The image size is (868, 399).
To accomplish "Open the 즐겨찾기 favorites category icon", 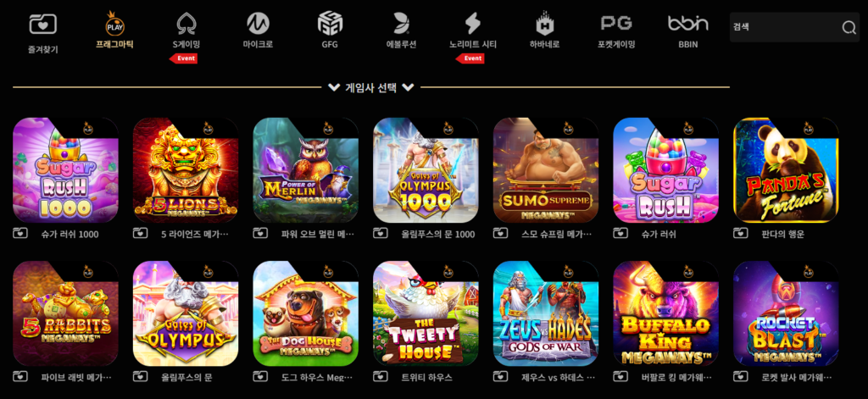I will 42,25.
